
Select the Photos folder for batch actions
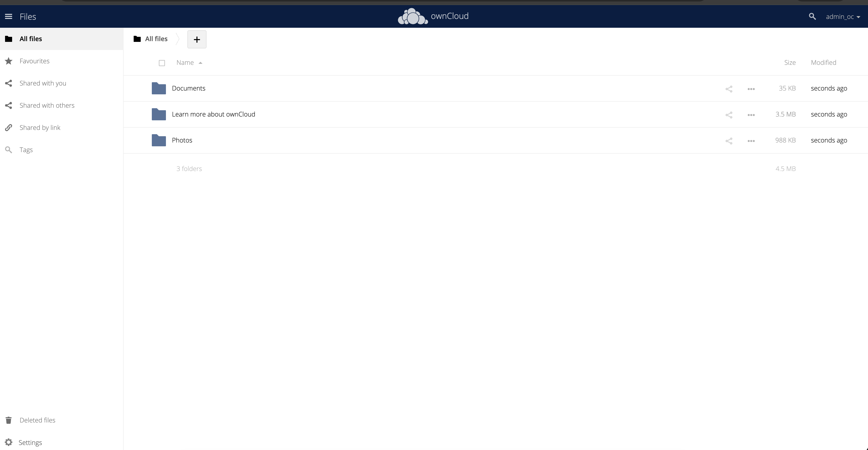tap(162, 140)
